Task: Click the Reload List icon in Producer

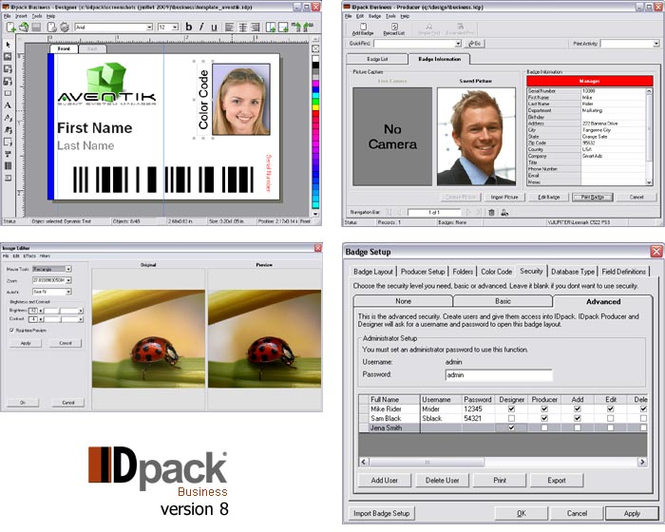Action: (394, 29)
